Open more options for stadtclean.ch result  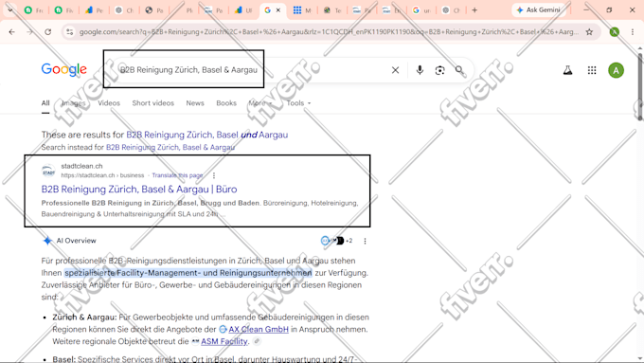214,175
